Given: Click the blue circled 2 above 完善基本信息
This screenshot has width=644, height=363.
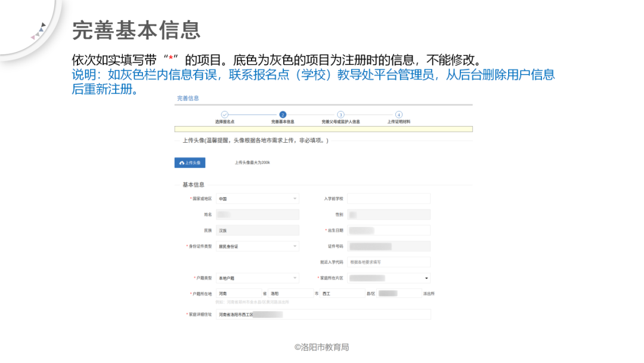Looking at the screenshot, I should click(282, 113).
